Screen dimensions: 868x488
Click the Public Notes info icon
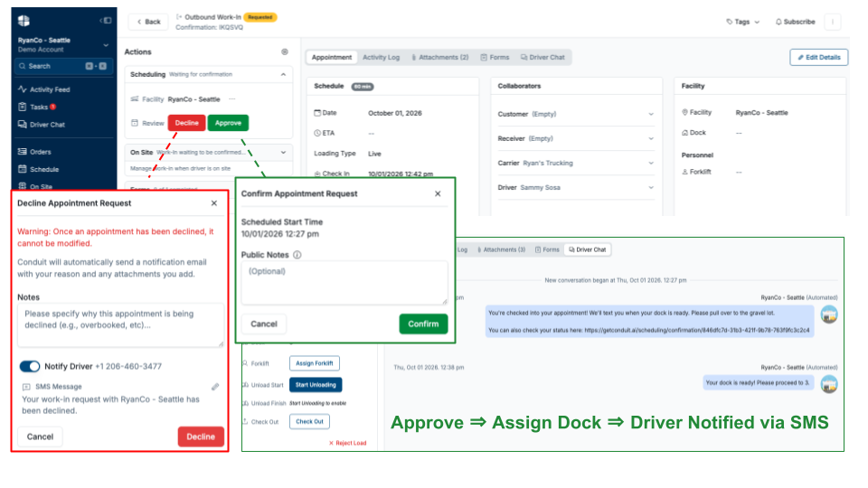(x=297, y=255)
